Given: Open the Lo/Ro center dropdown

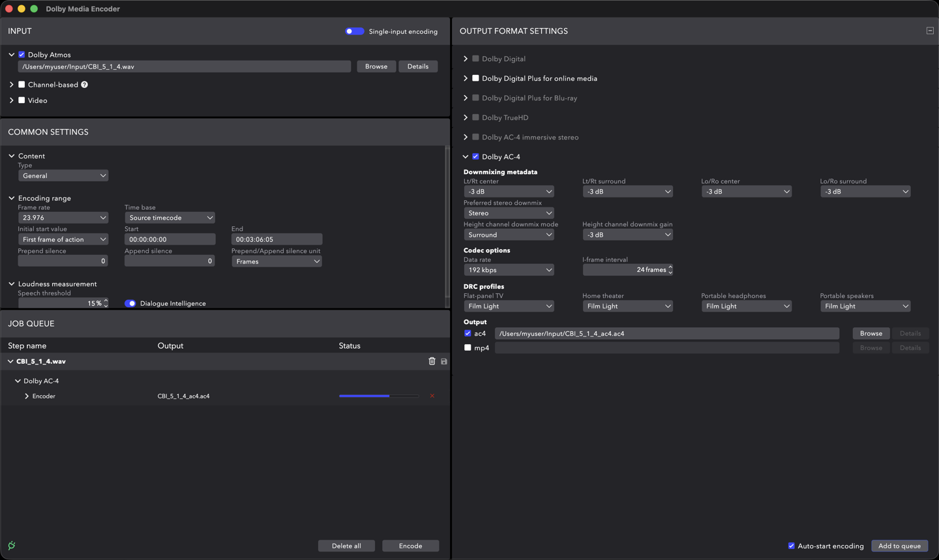Looking at the screenshot, I should pyautogui.click(x=747, y=192).
